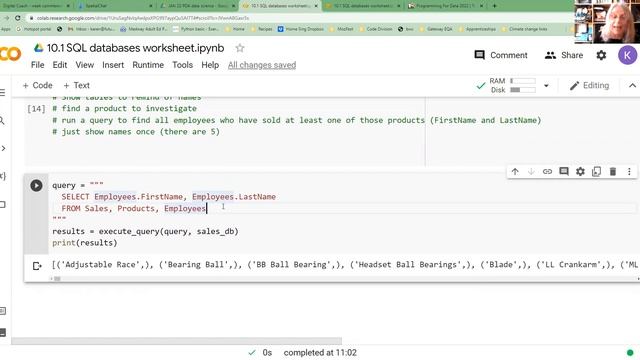640x360 pixels.
Task: Open the Colab logo home
Action: coord(11,54)
